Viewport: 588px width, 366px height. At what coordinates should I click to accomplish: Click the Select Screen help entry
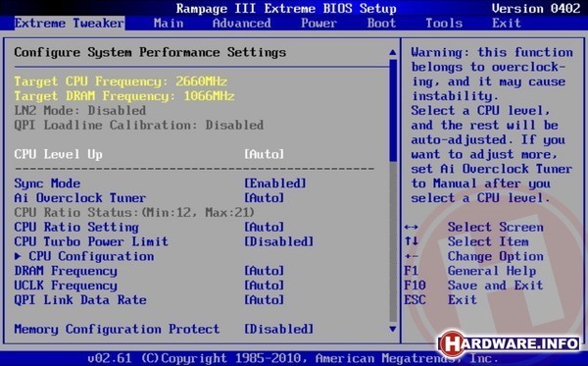click(x=495, y=228)
